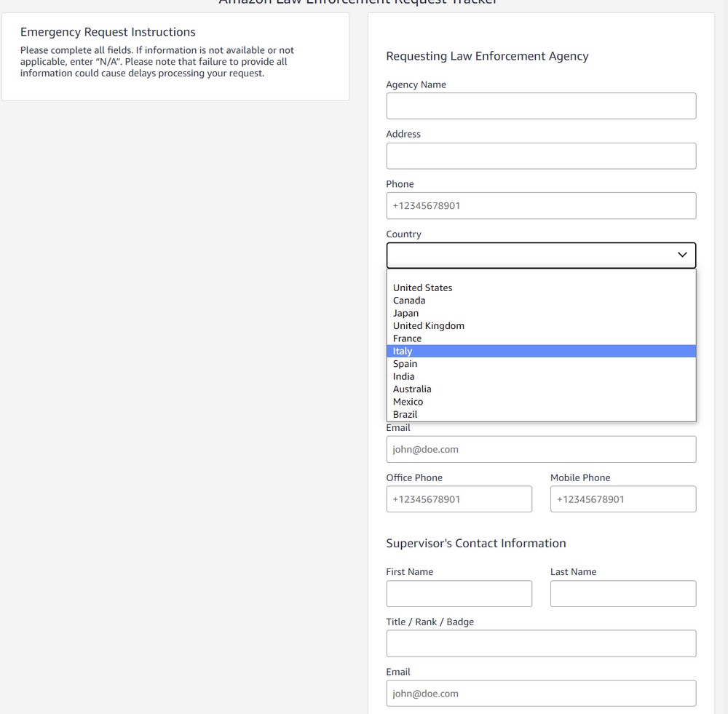This screenshot has width=728, height=714.
Task: Click the supervisor First Name field
Action: click(x=459, y=594)
